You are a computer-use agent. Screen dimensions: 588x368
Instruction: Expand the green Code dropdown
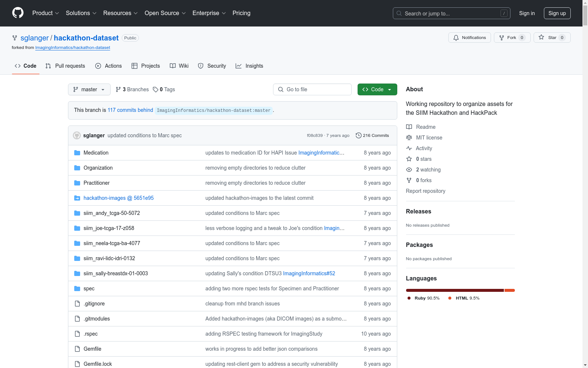point(377,89)
